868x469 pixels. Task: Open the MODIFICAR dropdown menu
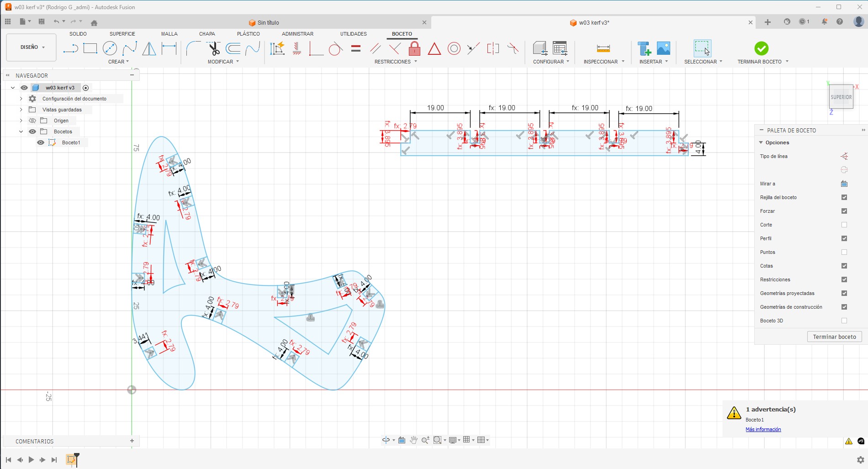tap(223, 62)
